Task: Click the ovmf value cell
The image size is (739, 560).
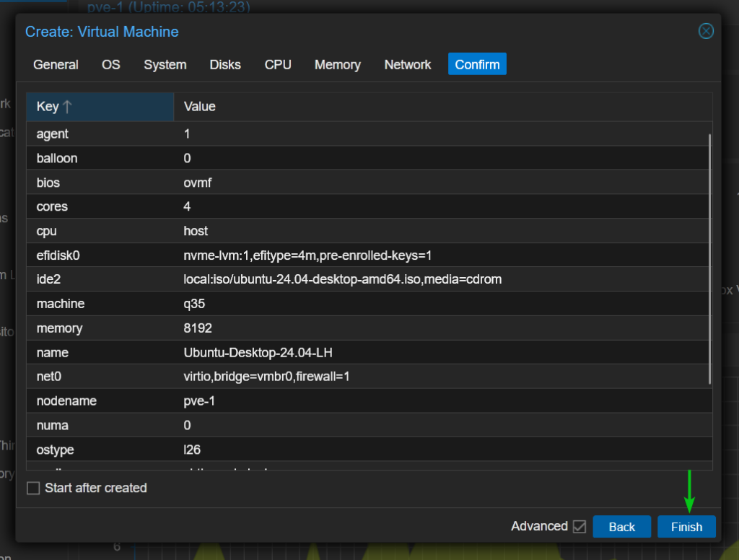Action: point(198,183)
